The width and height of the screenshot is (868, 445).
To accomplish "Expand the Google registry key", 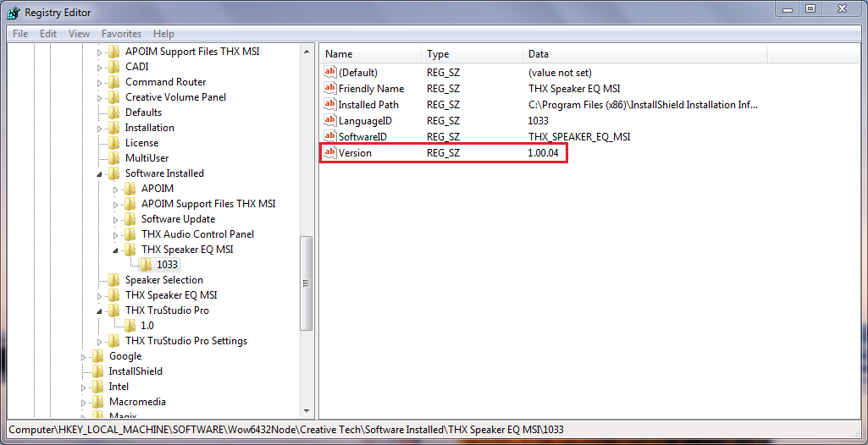I will pos(84,356).
